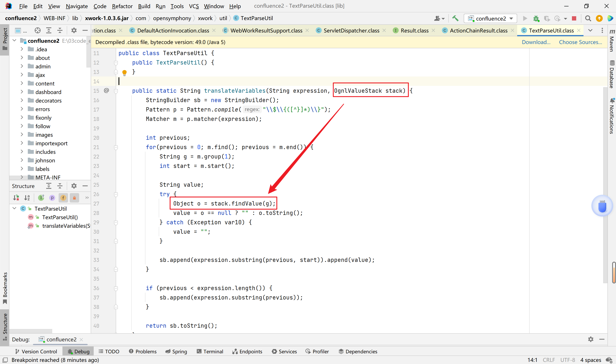Open the Navigate menu
This screenshot has height=364, width=616.
point(77,6)
